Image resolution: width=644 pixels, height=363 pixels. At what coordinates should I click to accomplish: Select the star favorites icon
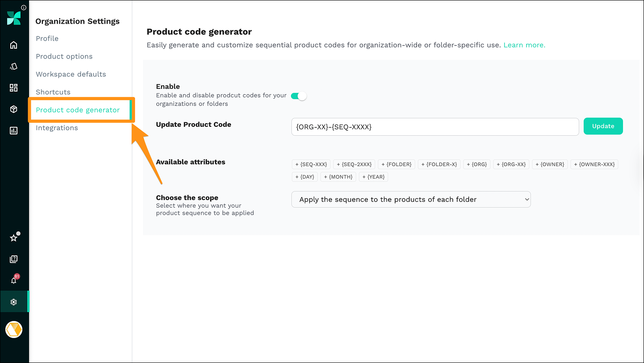click(x=13, y=237)
